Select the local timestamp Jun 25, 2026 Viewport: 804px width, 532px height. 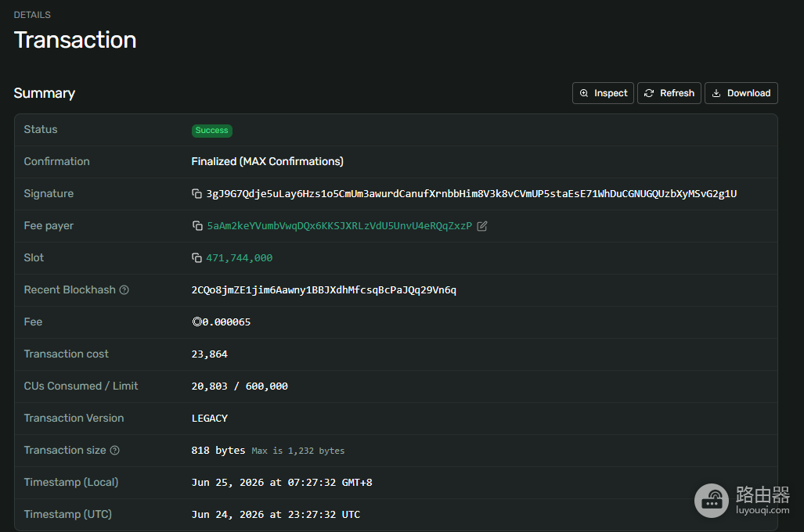click(x=282, y=483)
